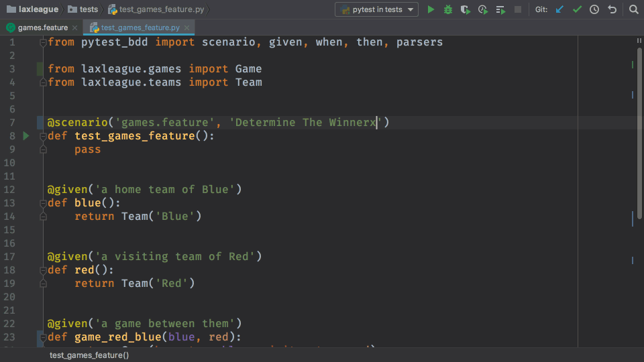The image size is (644, 362).
Task: Click the Game import name on line 3
Action: click(248, 69)
